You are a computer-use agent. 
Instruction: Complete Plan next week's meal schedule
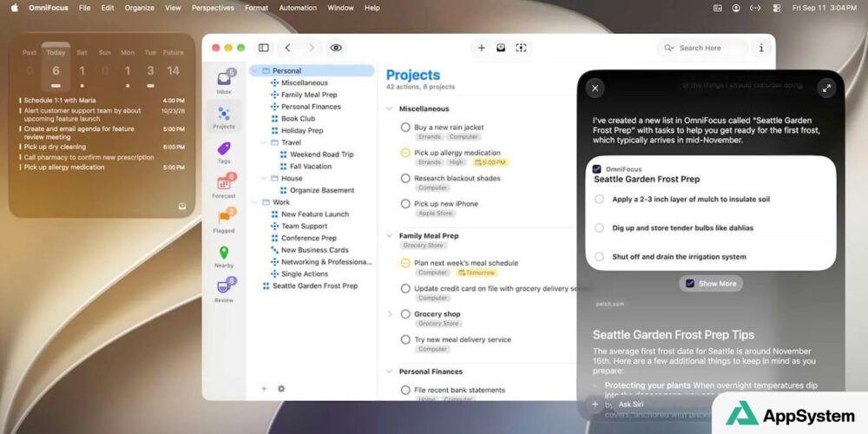click(x=405, y=263)
